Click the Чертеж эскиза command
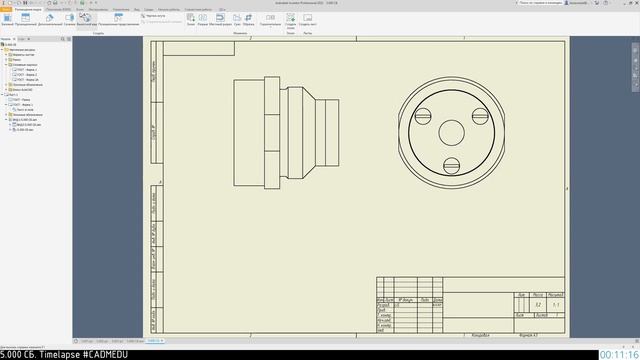This screenshot has width=640, height=360. tap(153, 16)
